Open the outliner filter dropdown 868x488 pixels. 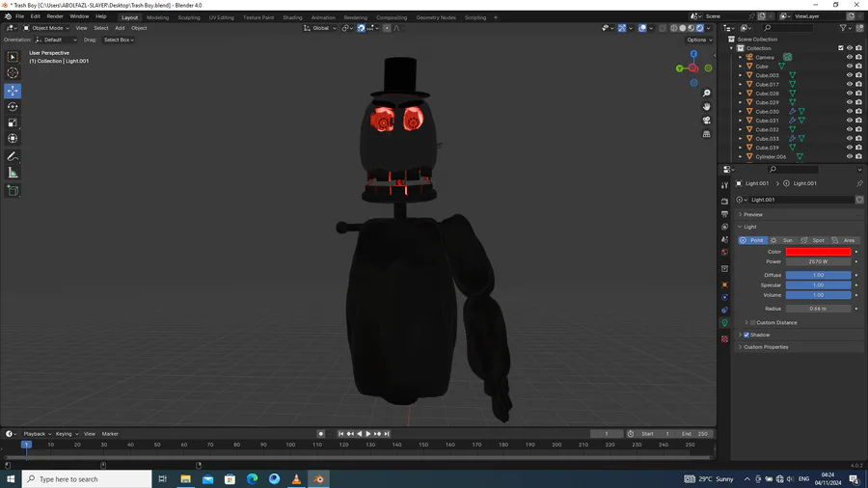845,28
